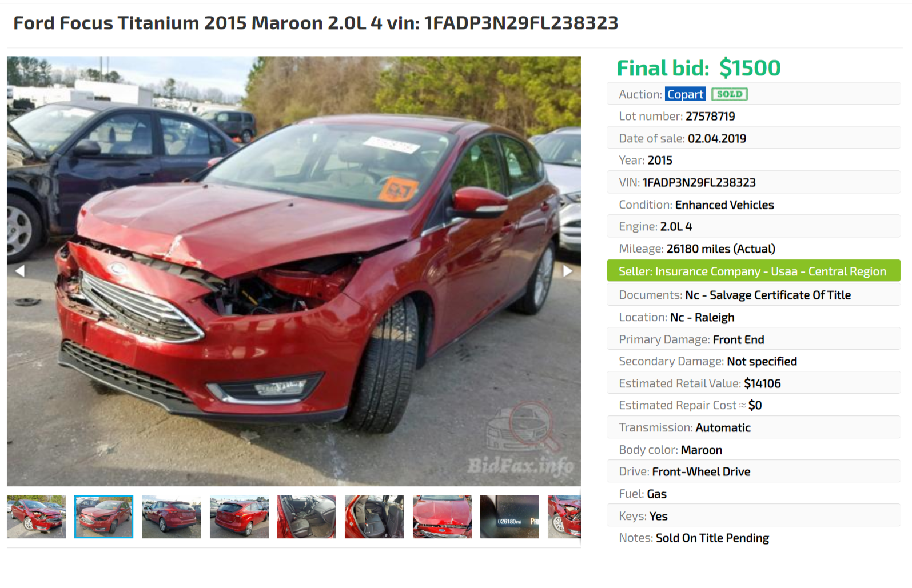This screenshot has height=588, width=912.
Task: Click the previous image arrow on photo
Action: (20, 271)
